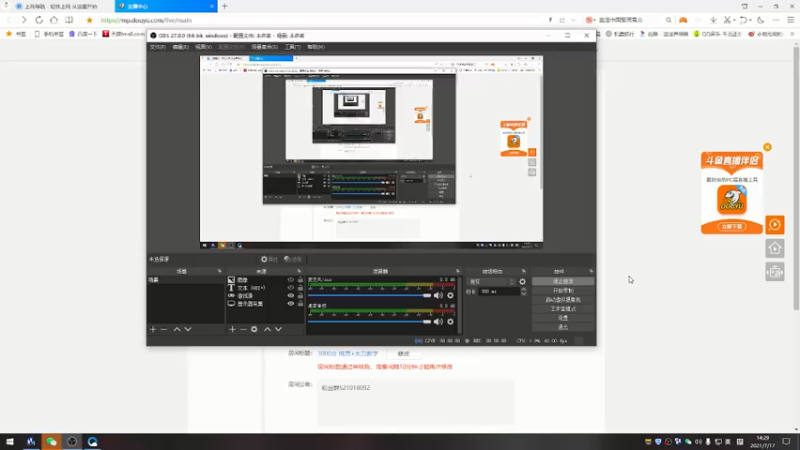Click the room title modify button
The width and height of the screenshot is (800, 450).
(x=404, y=354)
